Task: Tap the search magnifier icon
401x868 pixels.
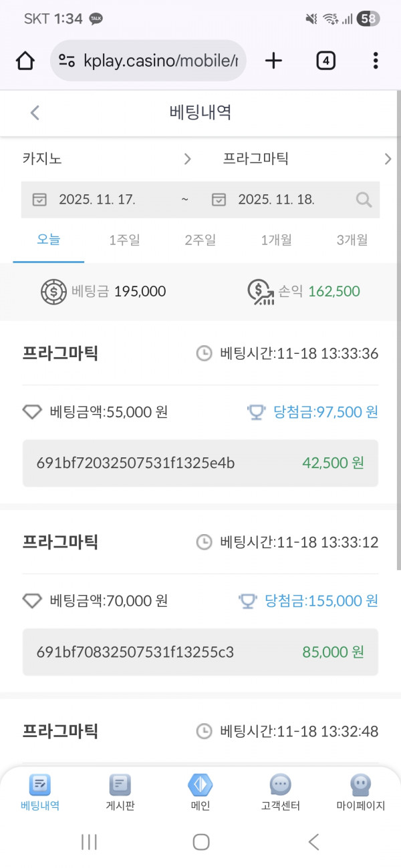Action: 364,199
